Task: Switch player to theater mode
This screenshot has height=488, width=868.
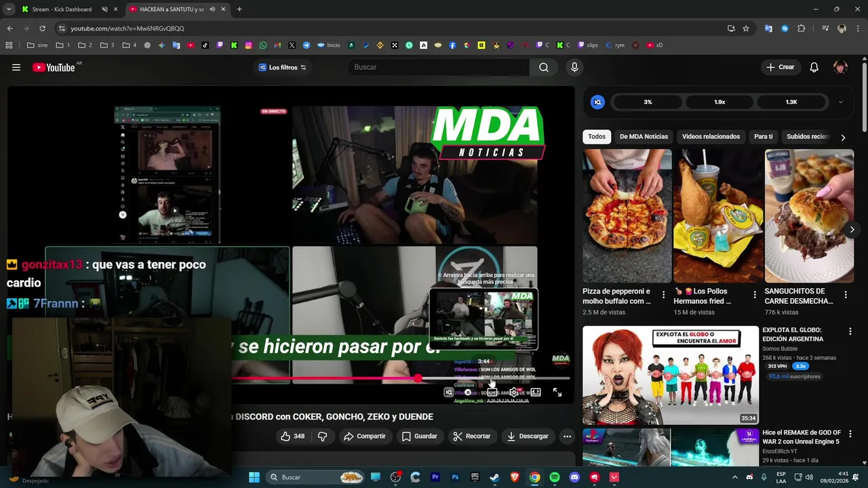Action: pyautogui.click(x=536, y=392)
